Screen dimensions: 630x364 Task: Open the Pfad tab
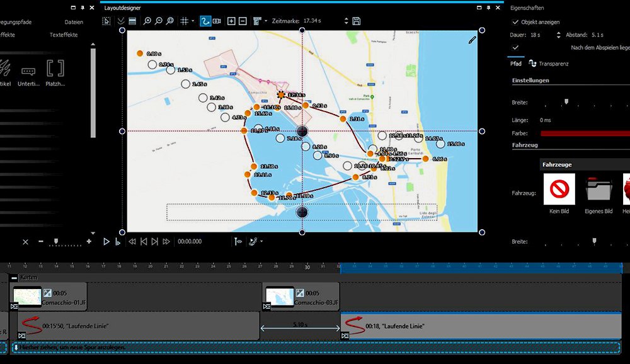coord(515,64)
